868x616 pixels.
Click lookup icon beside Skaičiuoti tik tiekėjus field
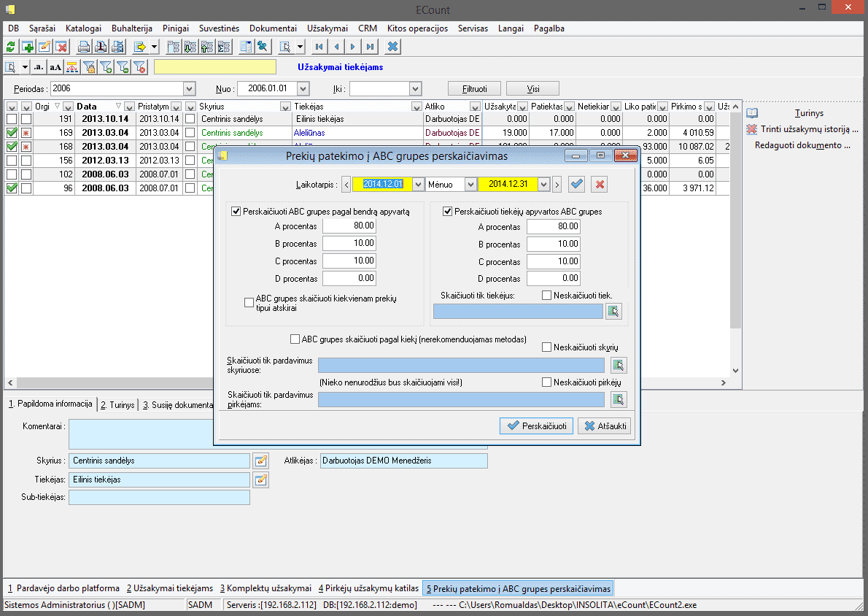pos(613,312)
